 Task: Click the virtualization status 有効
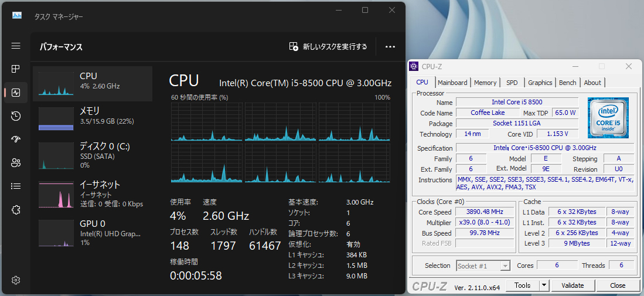[353, 244]
